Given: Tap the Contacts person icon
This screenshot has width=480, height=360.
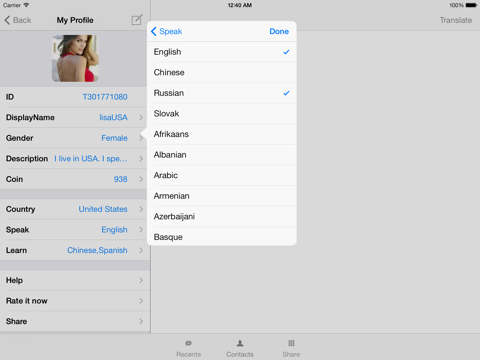Looking at the screenshot, I should (x=240, y=343).
